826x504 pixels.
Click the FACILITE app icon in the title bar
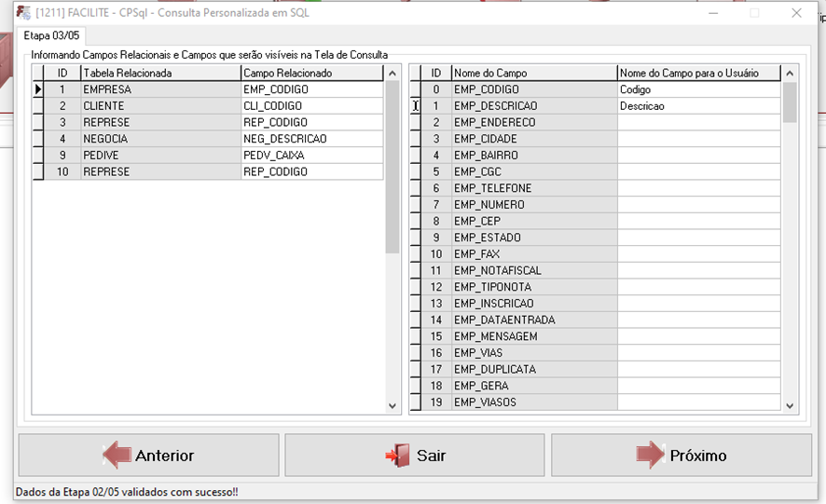[23, 13]
